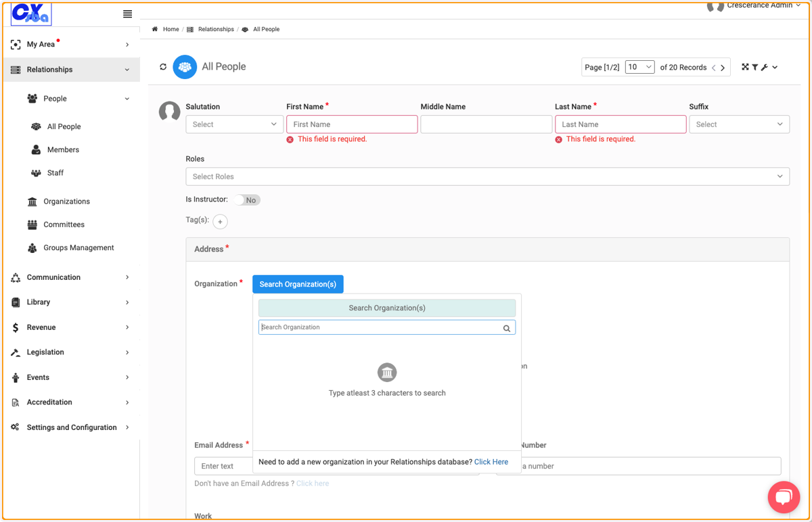Click the '20 Records' count text

tap(688, 68)
